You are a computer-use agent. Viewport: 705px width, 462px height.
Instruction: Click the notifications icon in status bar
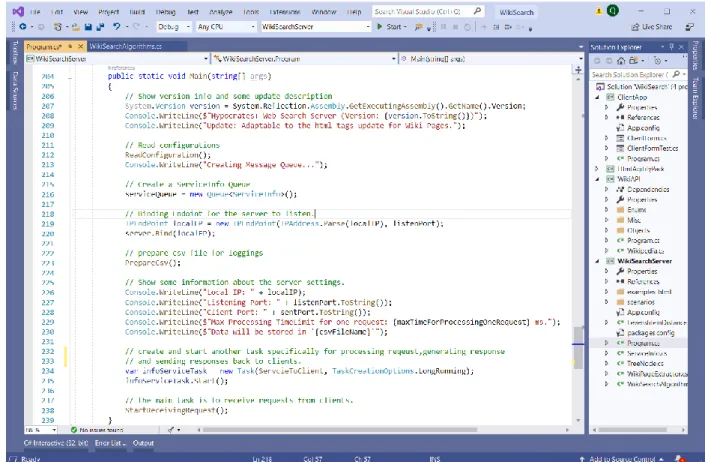click(x=680, y=458)
